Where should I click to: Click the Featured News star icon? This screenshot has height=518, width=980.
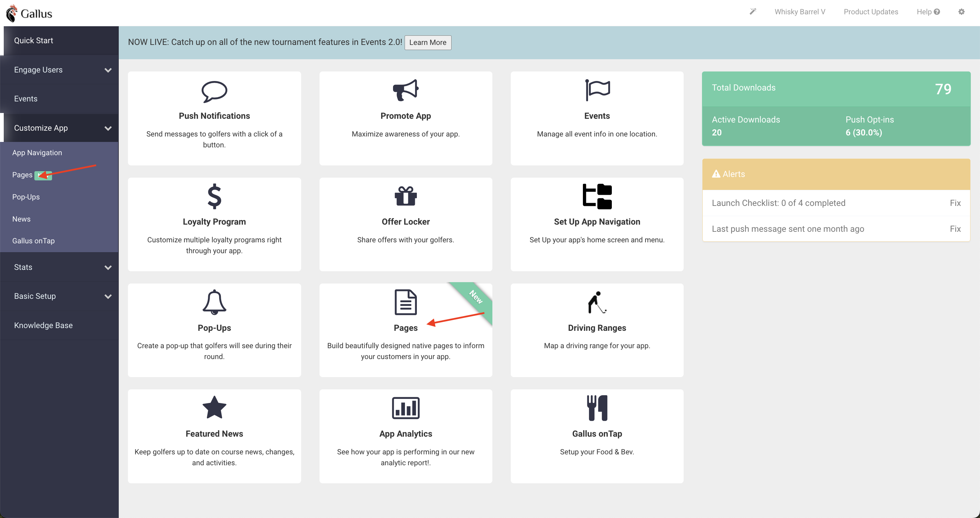[x=214, y=408]
